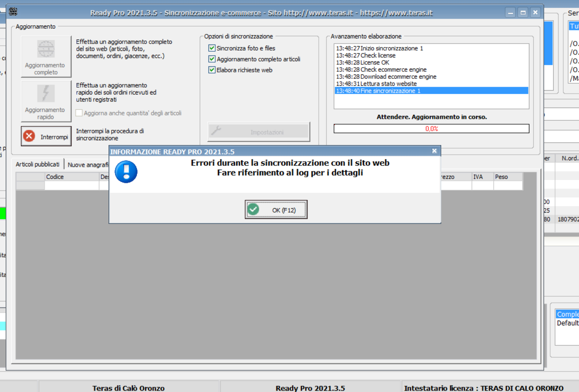Click the IVA column header
This screenshot has width=579, height=392.
coord(483,176)
